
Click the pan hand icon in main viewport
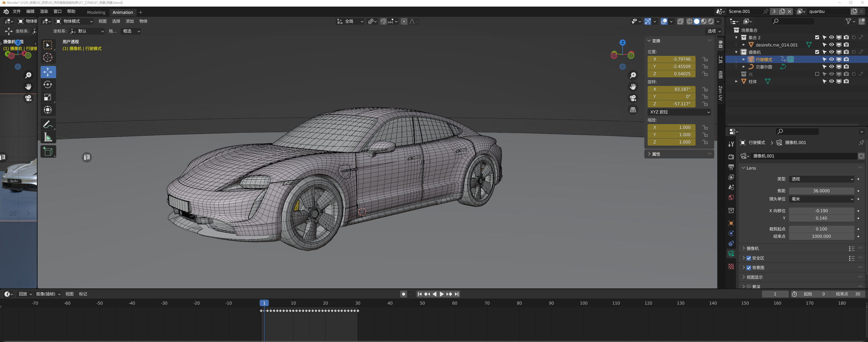click(x=633, y=87)
